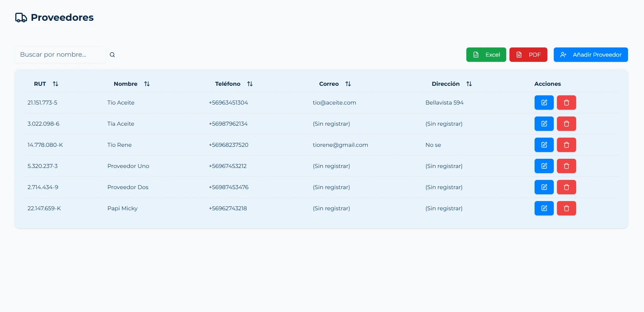The image size is (644, 312).
Task: Click the Proveedores page heading
Action: click(x=62, y=18)
